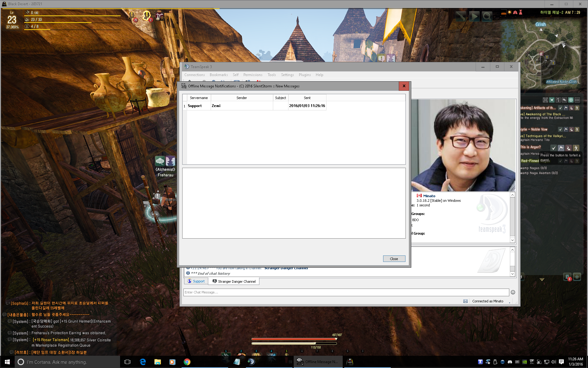This screenshot has height=368, width=588.
Task: Switch to the Support chat tab
Action: 196,281
